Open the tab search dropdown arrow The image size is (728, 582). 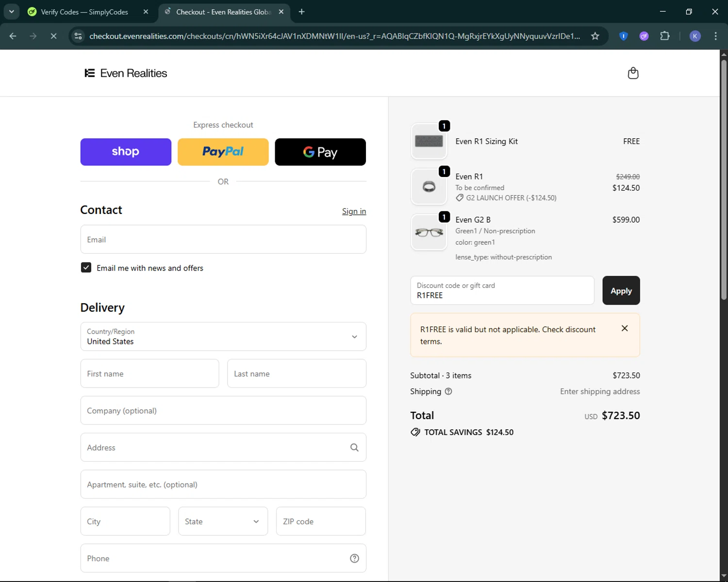11,12
